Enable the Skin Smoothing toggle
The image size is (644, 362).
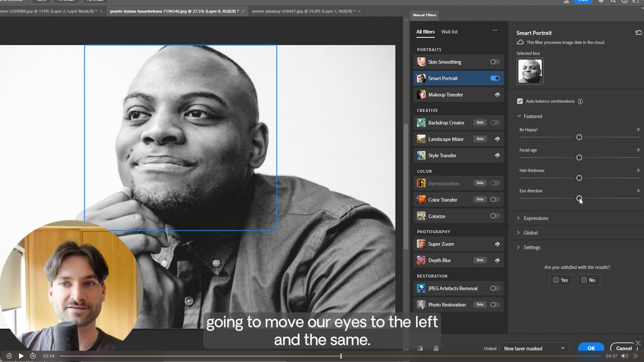[495, 62]
